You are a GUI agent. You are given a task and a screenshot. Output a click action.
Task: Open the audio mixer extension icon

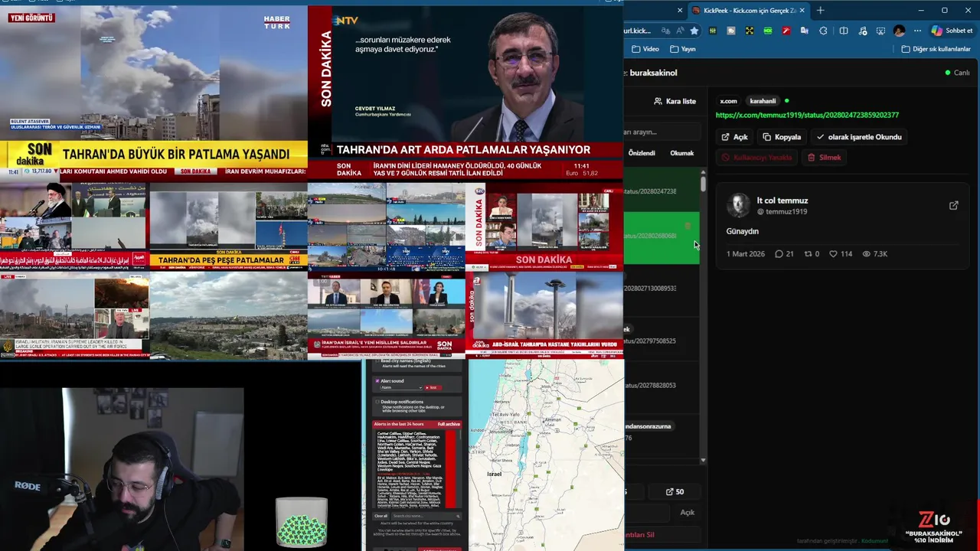pos(713,31)
